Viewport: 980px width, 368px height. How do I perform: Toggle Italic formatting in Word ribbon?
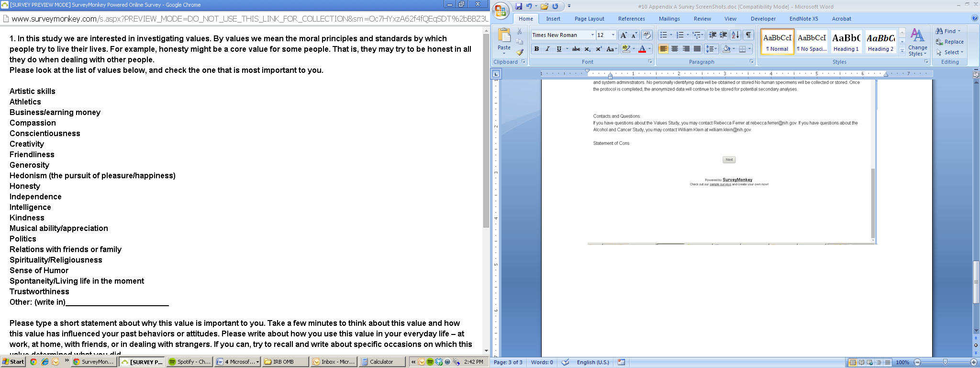547,49
